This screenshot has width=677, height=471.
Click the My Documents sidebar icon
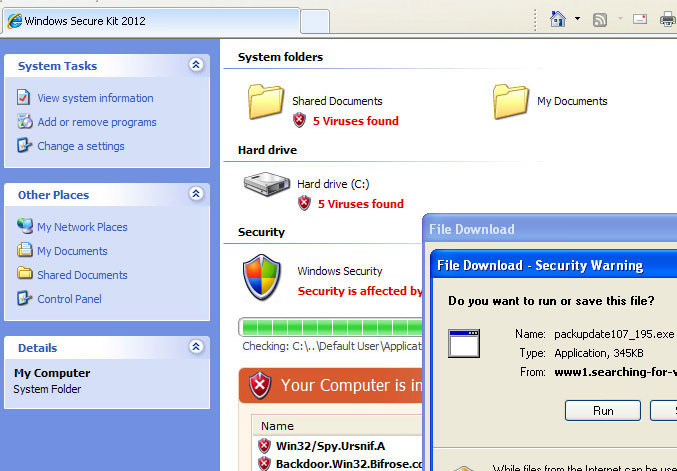(25, 250)
